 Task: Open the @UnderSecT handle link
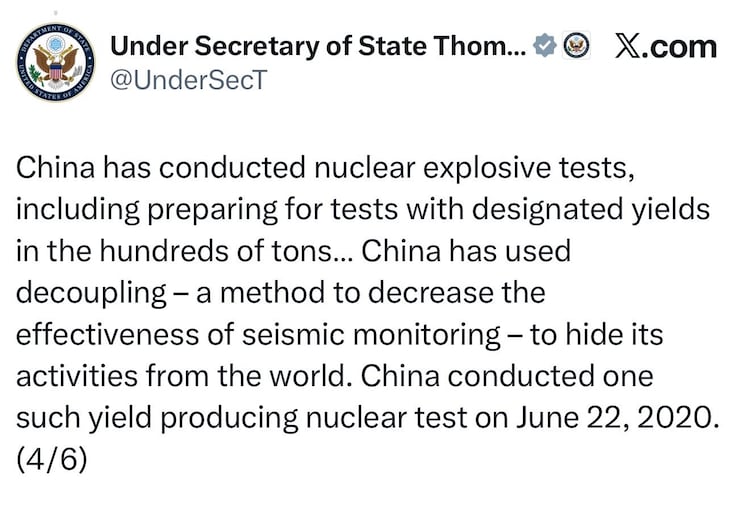pos(188,80)
